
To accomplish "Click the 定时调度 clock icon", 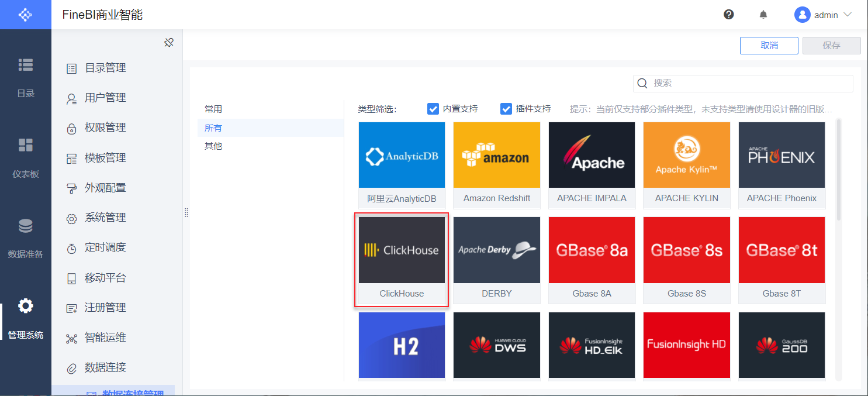I will point(72,249).
